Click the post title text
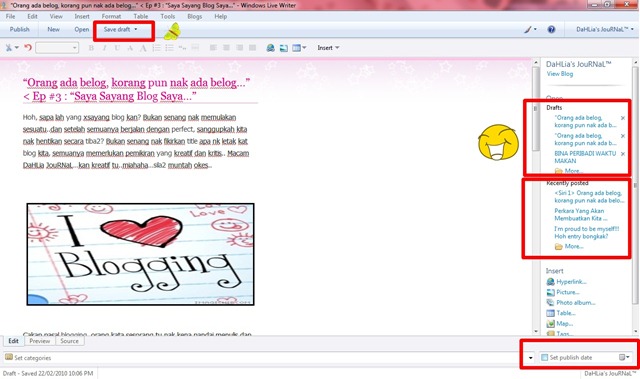Screen dimensions: 640x379 pos(137,89)
